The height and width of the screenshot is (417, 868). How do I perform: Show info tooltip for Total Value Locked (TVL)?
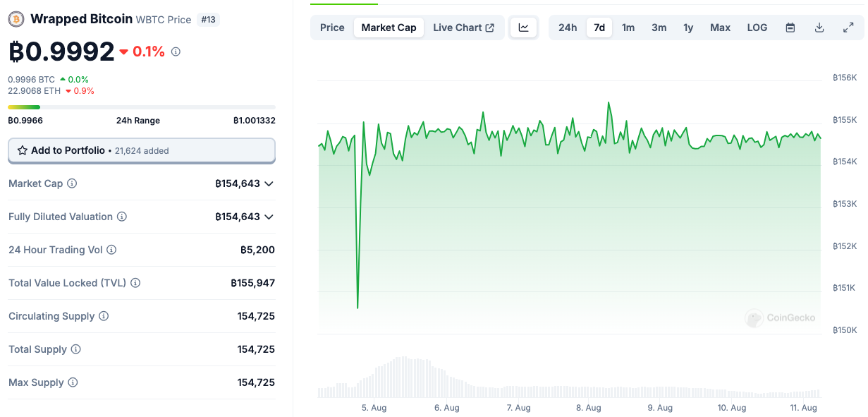[x=135, y=283]
